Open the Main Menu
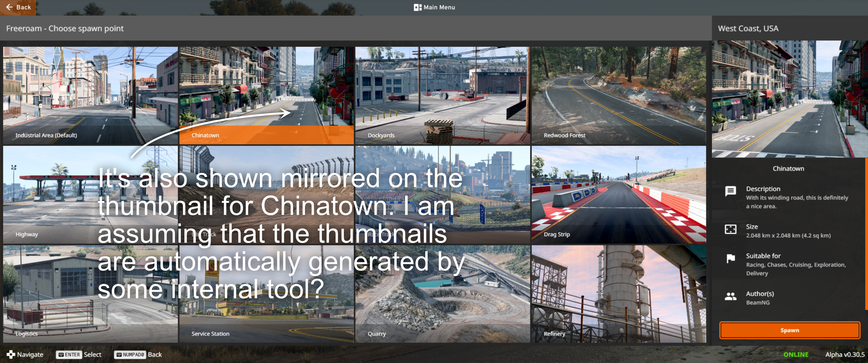The height and width of the screenshot is (363, 868). (434, 7)
